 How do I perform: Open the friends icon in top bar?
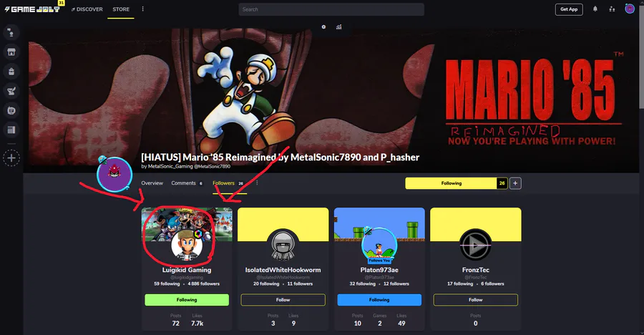click(x=612, y=9)
